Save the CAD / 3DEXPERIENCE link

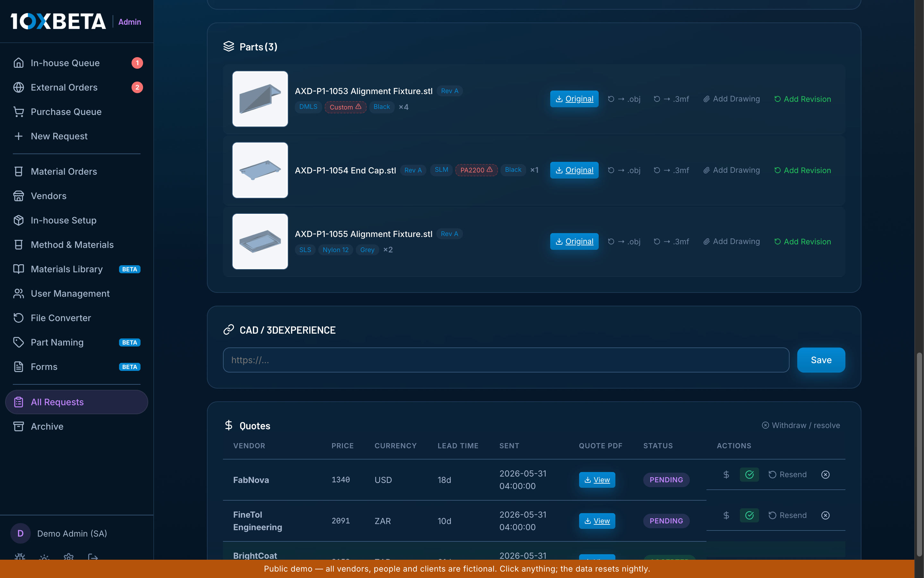coord(821,360)
